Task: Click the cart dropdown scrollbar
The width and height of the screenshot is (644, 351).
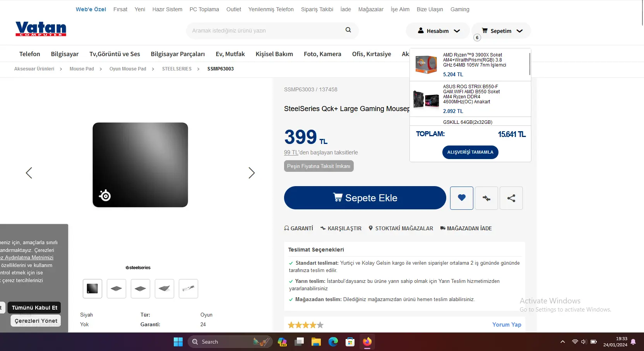Action: click(529, 64)
